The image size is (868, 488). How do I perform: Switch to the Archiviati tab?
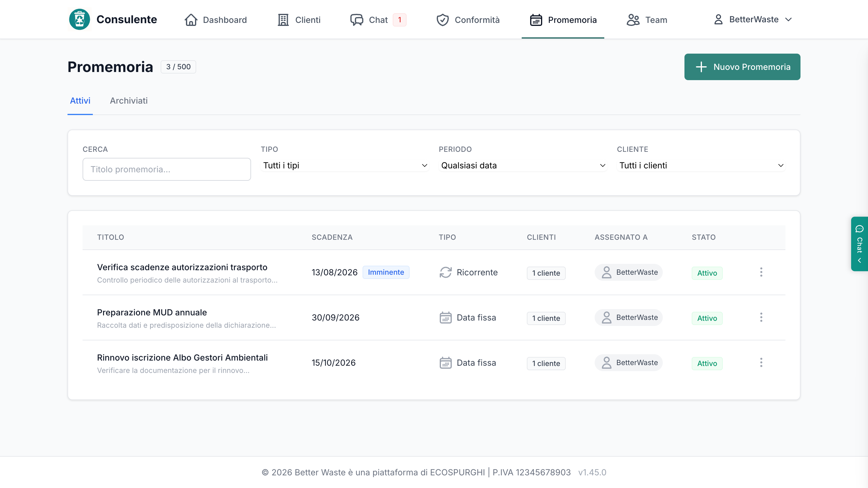coord(129,101)
